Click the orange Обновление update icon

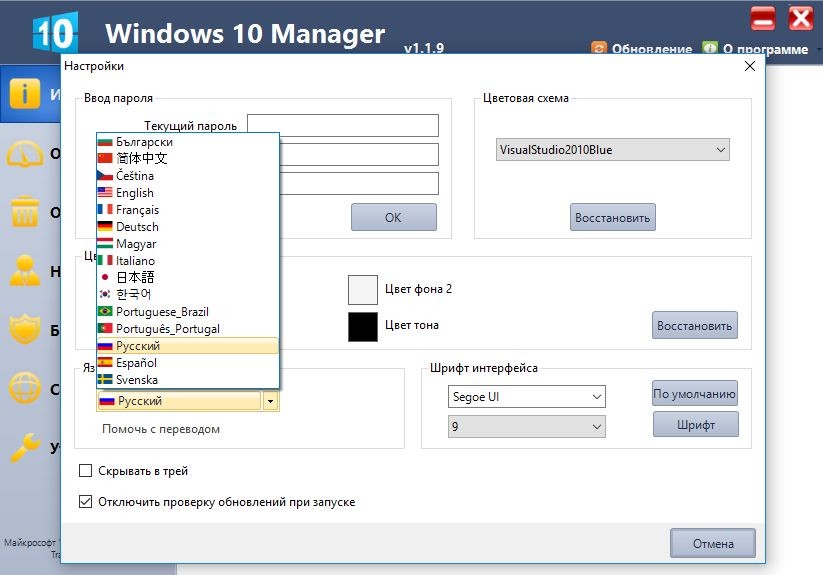pos(599,48)
